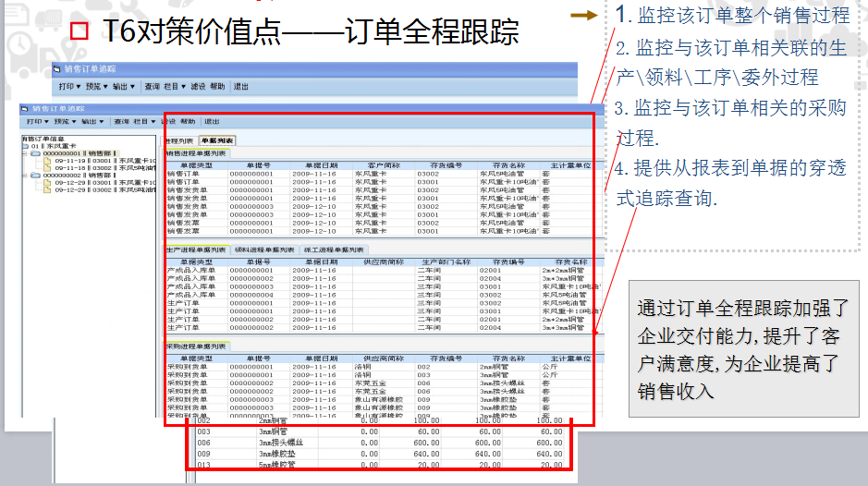
Task: Click the 客户简称 column header in sales list
Action: tap(384, 165)
